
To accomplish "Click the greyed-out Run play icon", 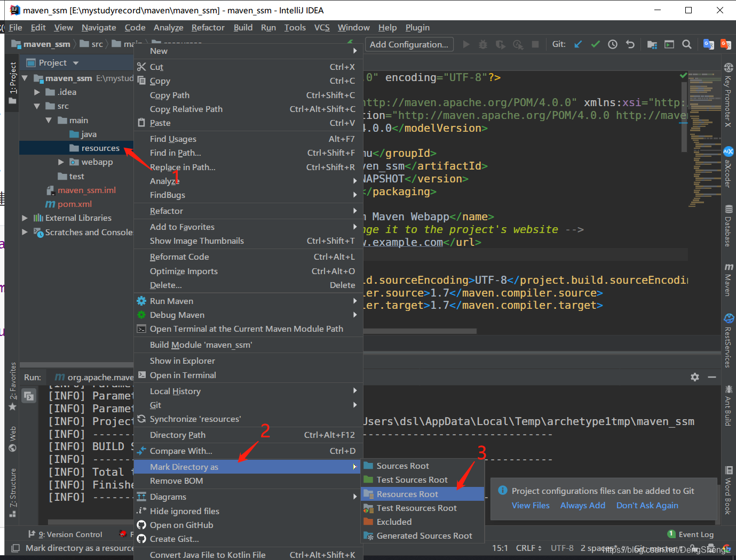I will point(466,44).
